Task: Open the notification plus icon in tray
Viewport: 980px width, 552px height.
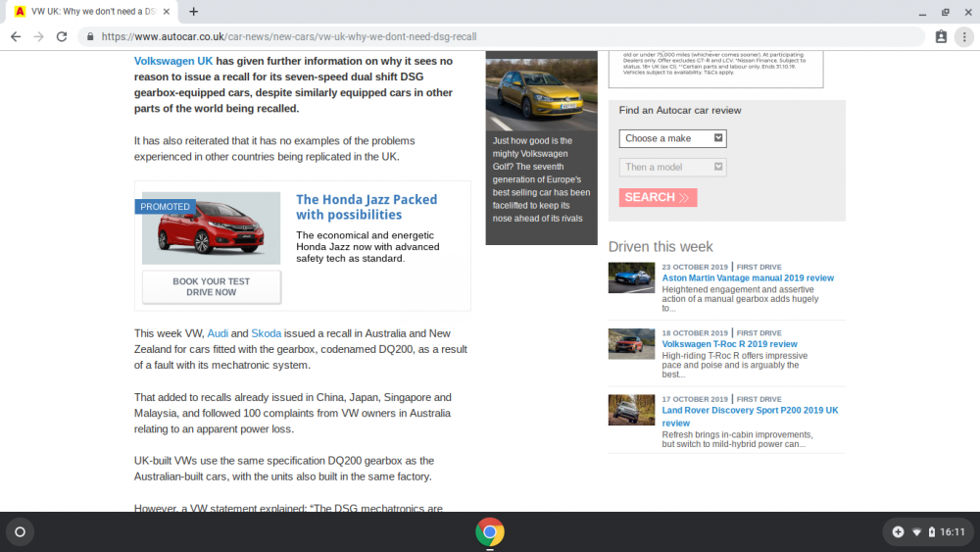Action: (x=898, y=532)
